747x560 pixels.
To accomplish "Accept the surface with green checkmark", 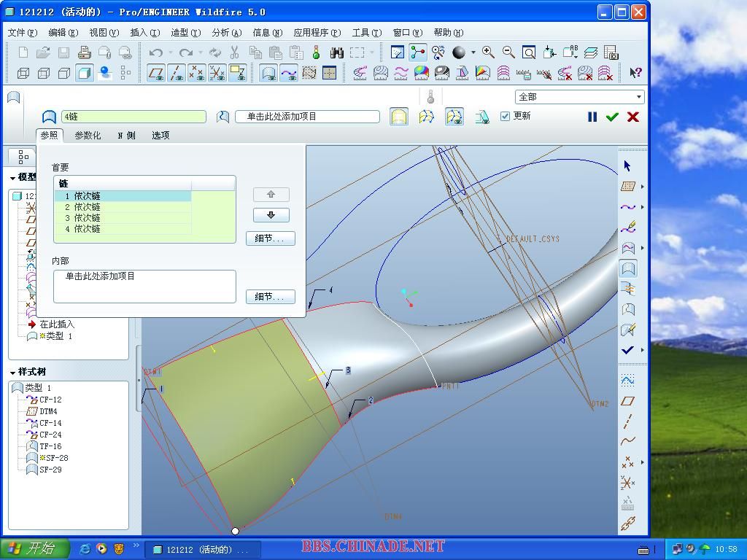I will coord(612,117).
